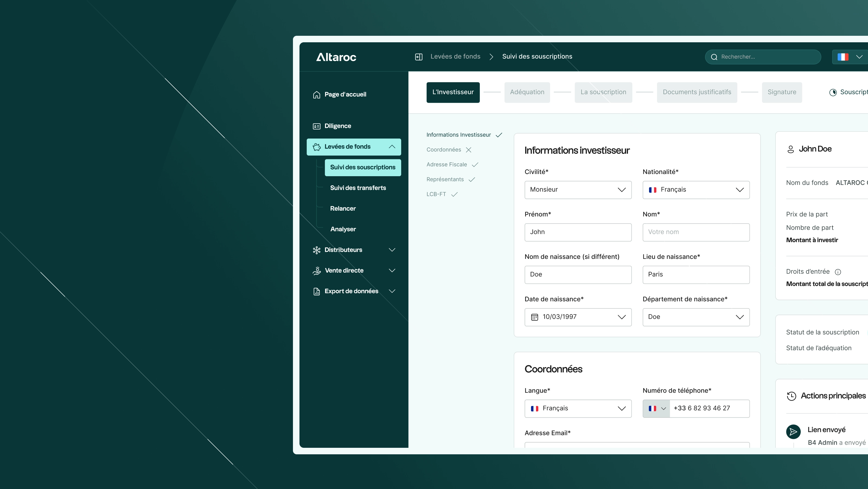Switch to the Adéquation step tab

pos(527,92)
